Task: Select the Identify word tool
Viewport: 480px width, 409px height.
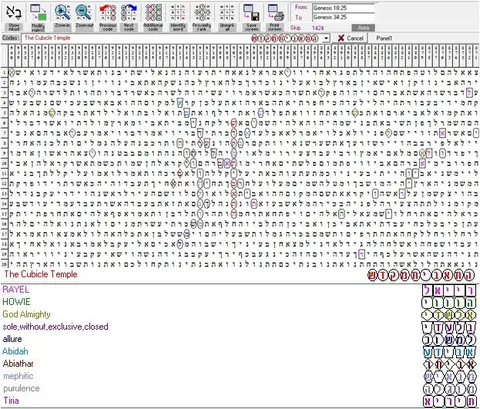Action: (x=178, y=13)
